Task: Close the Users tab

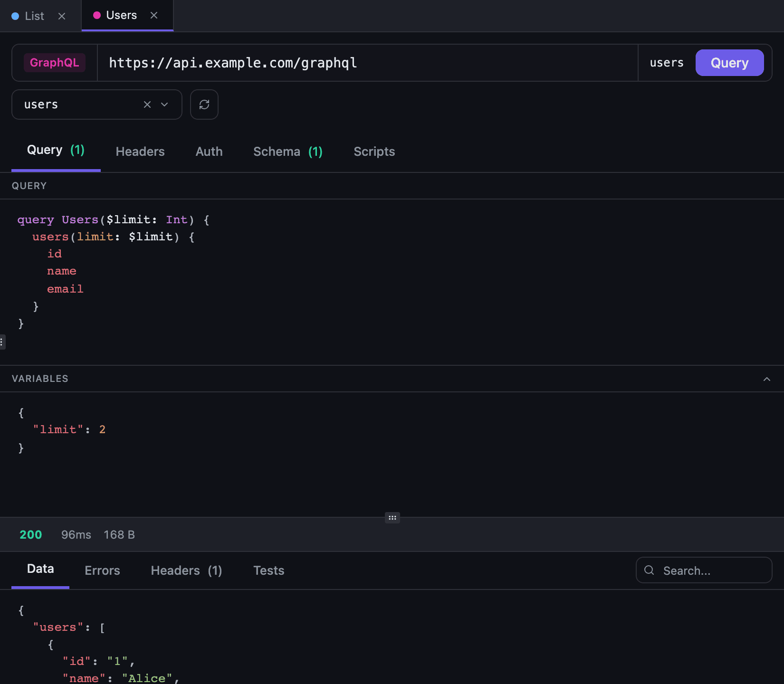Action: [154, 15]
